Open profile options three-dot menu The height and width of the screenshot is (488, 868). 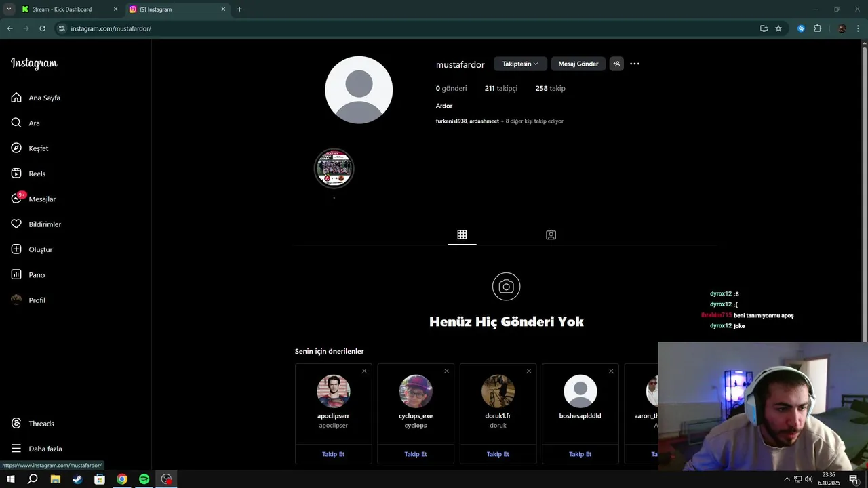coord(635,64)
